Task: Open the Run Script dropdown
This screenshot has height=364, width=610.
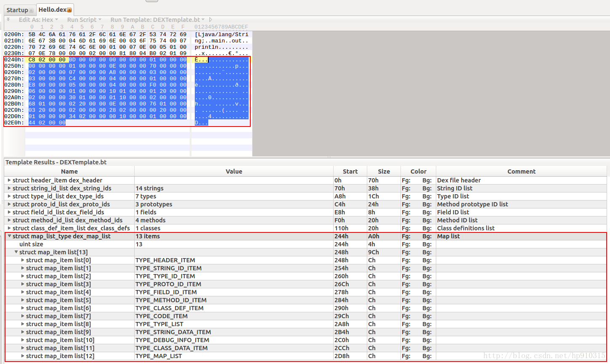Action: (84, 20)
